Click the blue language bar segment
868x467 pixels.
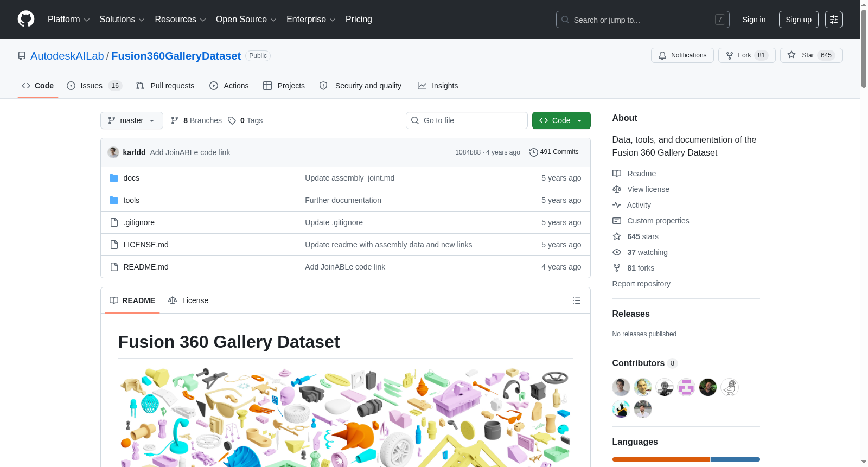click(736, 459)
